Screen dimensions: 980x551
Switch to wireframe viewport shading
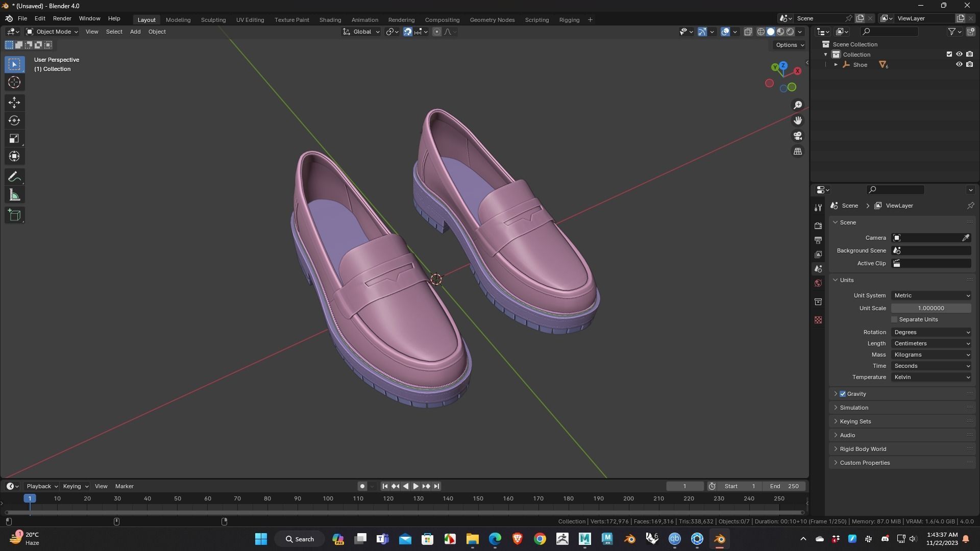(761, 32)
